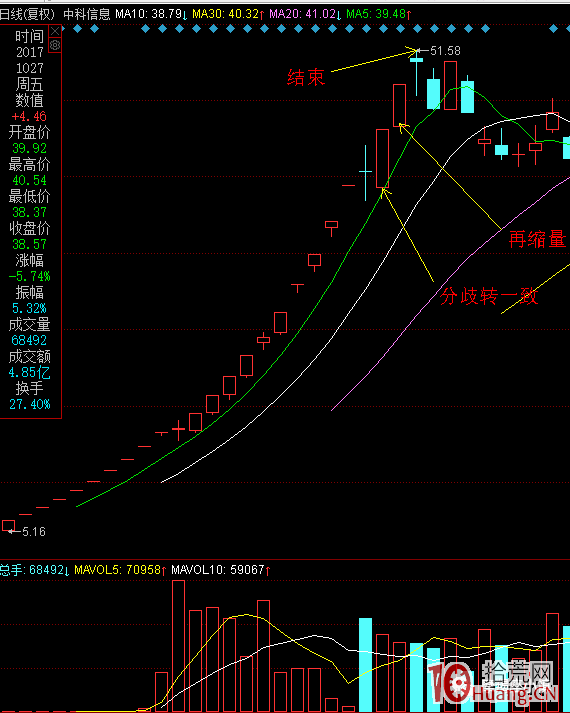
Task: Click the 成交额 value 4.85亿
Action: point(30,372)
